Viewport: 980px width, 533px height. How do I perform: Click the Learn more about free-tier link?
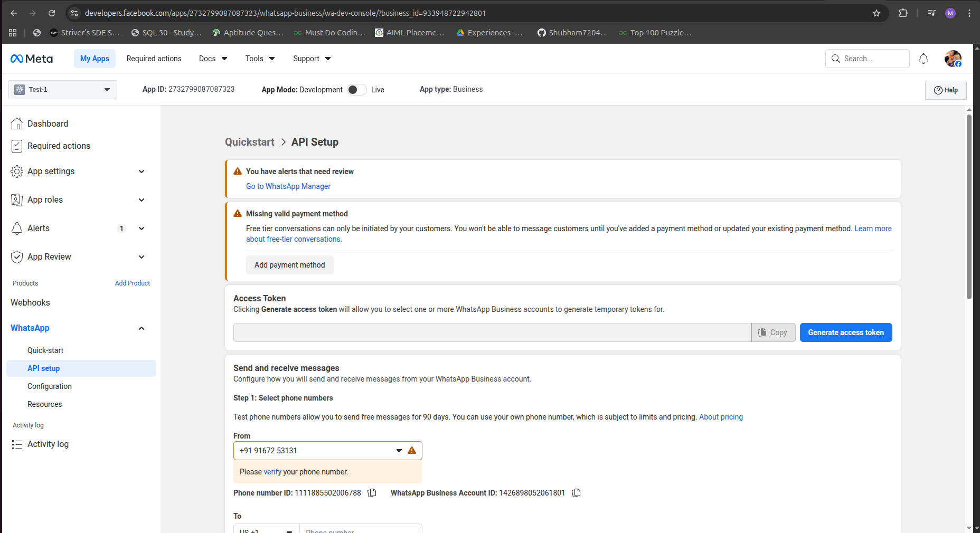click(x=873, y=229)
